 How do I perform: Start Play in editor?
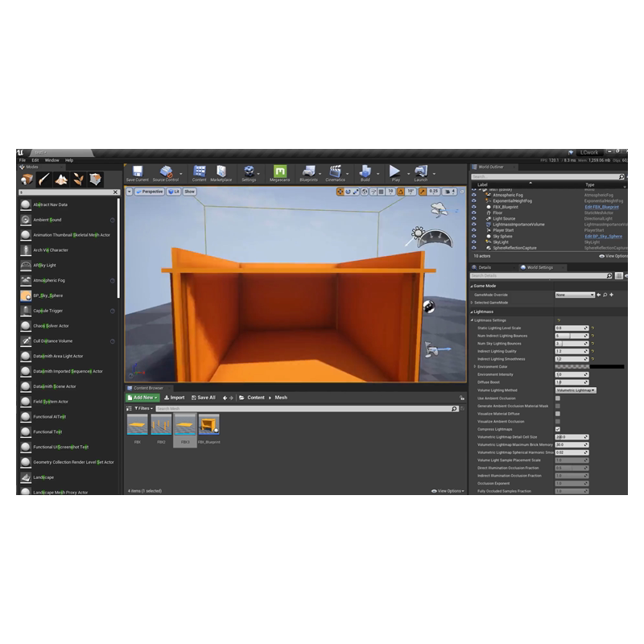point(395,173)
